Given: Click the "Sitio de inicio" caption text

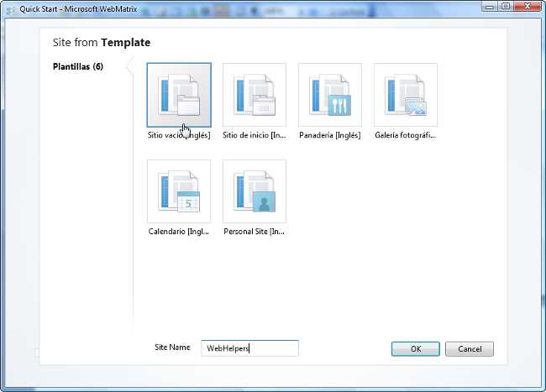Looking at the screenshot, I should [x=255, y=135].
